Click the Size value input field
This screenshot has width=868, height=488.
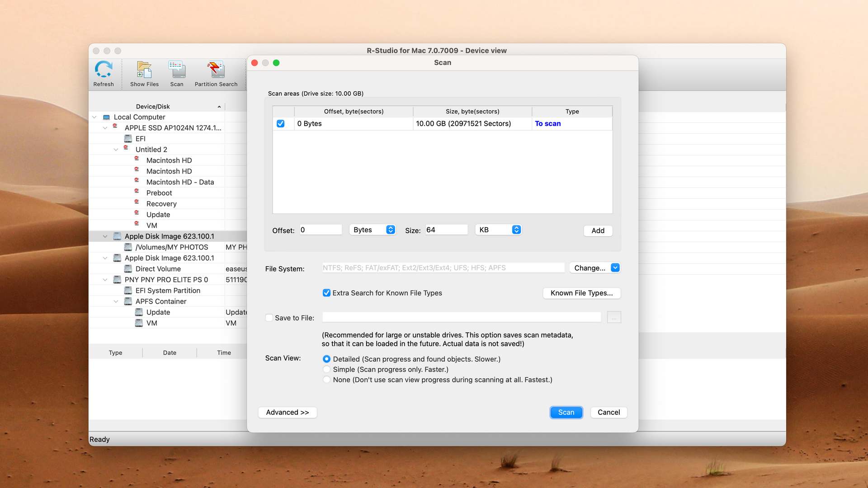(446, 230)
